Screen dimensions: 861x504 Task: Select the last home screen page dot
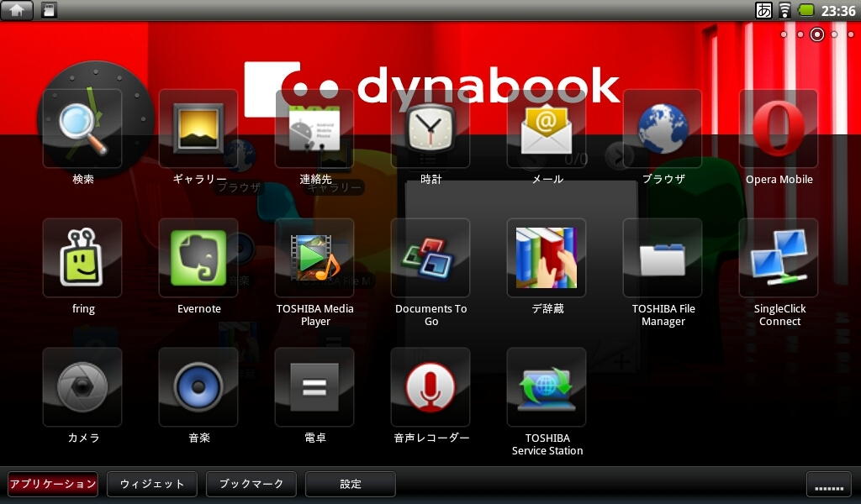851,34
